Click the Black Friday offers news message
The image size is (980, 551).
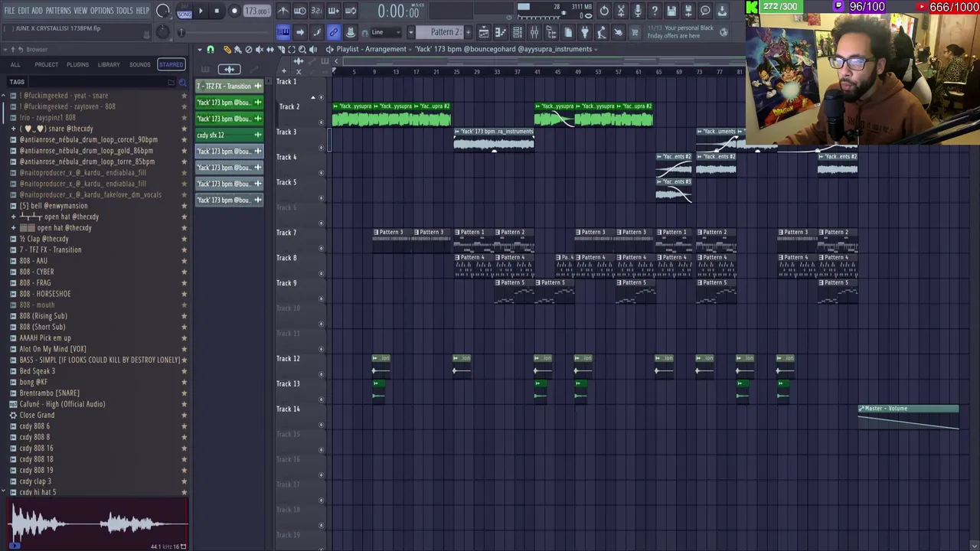point(681,32)
